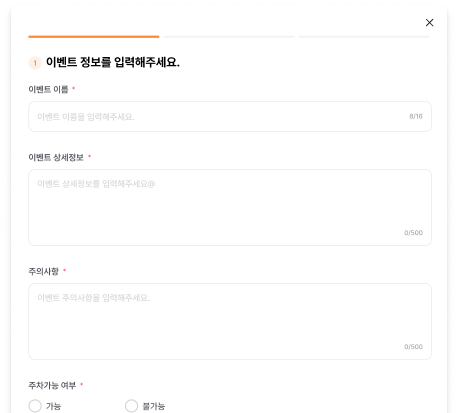The height and width of the screenshot is (413, 458).
Task: Click the second gray progress step bar
Action: pyautogui.click(x=229, y=37)
